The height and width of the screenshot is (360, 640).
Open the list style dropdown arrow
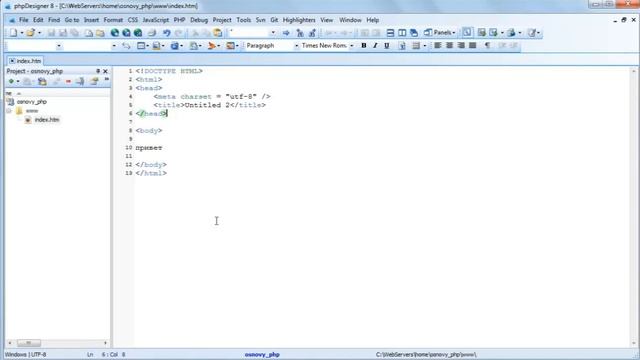[x=424, y=46]
